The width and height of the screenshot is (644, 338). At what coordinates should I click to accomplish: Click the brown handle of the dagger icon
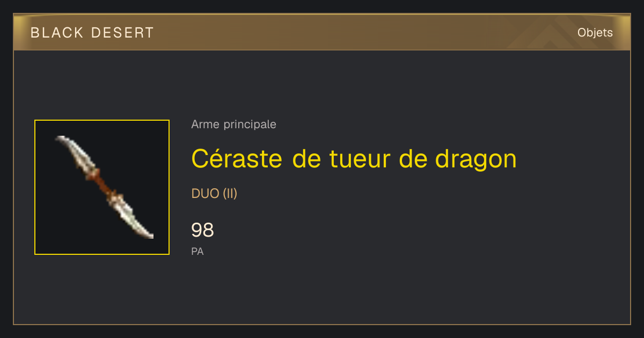tap(104, 184)
